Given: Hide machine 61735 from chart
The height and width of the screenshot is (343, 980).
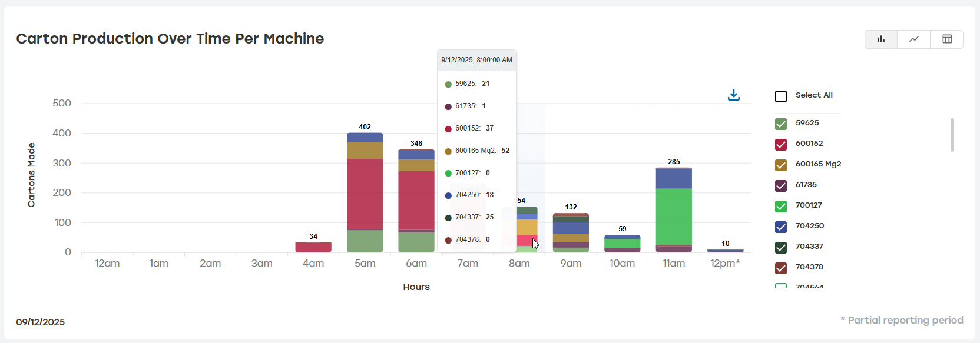Looking at the screenshot, I should (x=781, y=186).
